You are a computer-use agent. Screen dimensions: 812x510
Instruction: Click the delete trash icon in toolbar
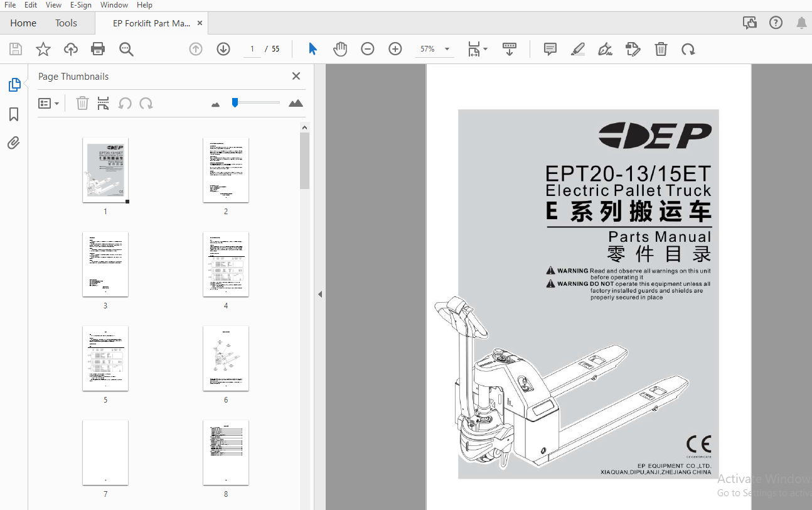pos(661,49)
